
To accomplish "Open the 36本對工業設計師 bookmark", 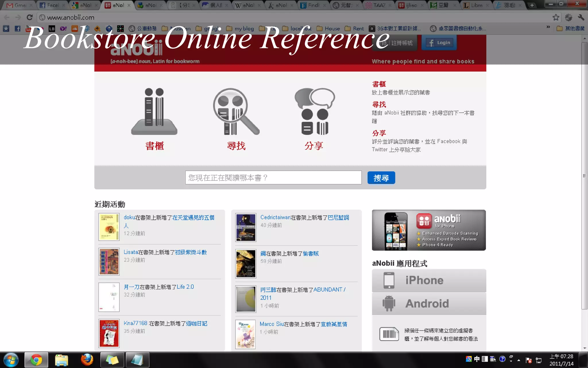I will (x=395, y=28).
